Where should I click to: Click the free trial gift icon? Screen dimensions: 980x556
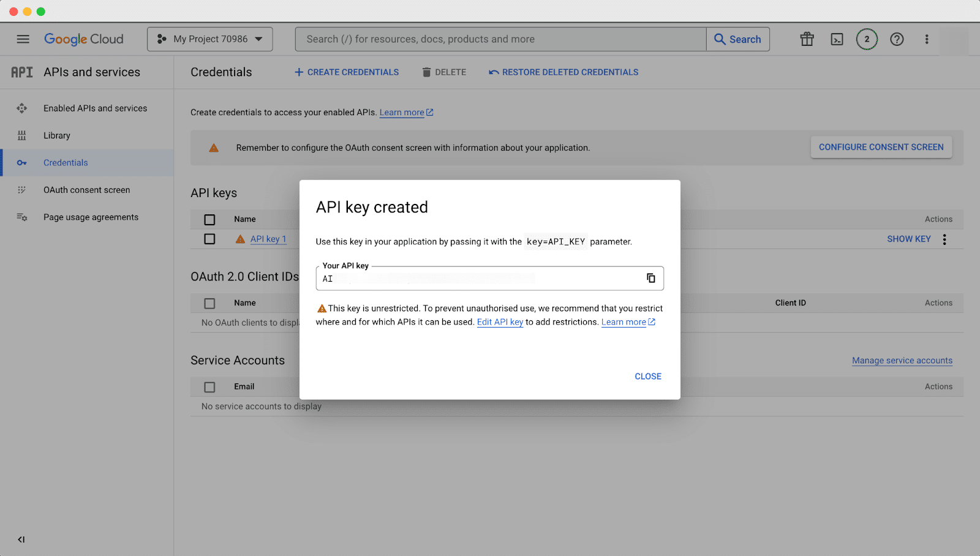(x=807, y=39)
